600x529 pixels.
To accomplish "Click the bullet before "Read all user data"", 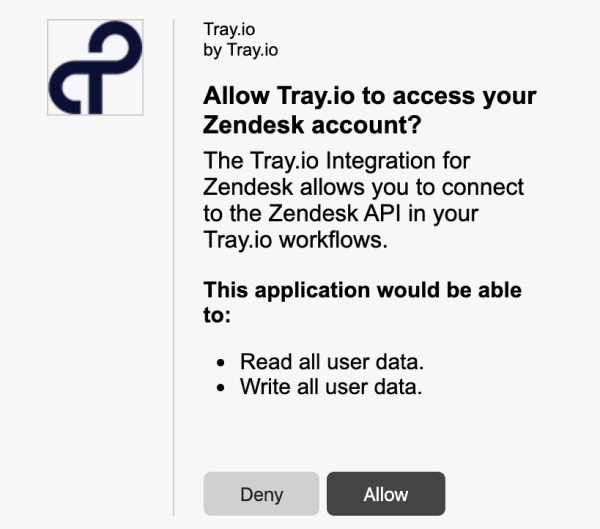I will click(x=220, y=362).
